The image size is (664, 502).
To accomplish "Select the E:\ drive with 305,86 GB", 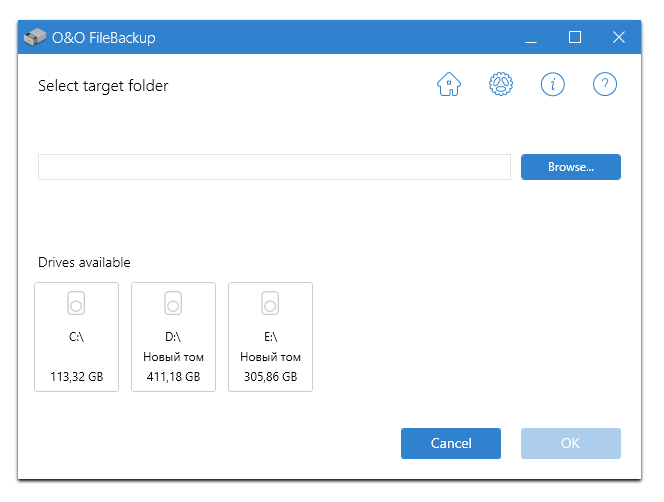I will (x=271, y=337).
